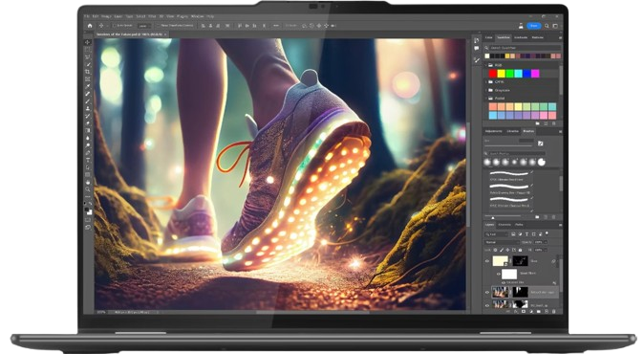Collapse the RGB swatch group
This screenshot has width=644, height=354.
click(486, 65)
